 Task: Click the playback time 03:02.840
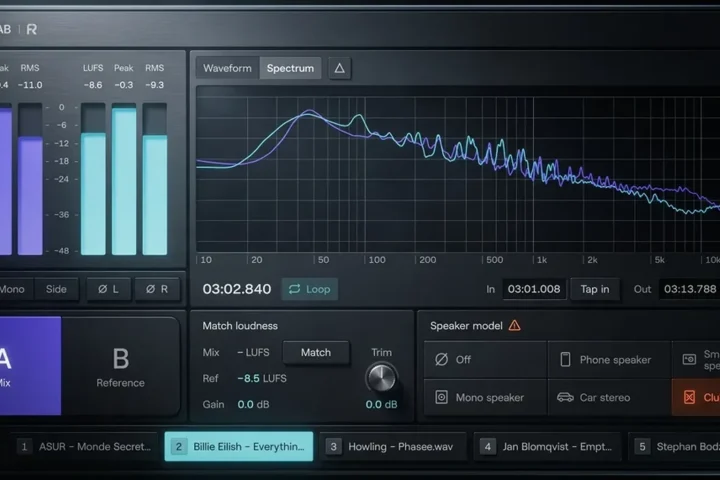click(x=237, y=289)
